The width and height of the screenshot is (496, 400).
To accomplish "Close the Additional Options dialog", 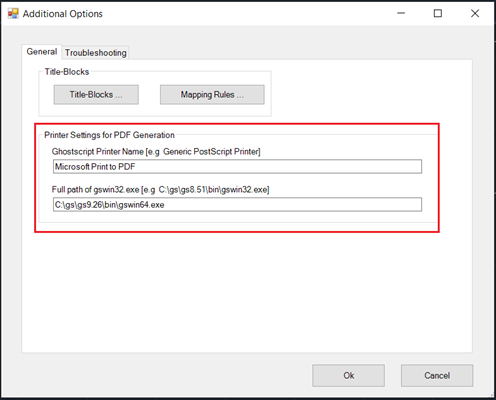I will (475, 13).
